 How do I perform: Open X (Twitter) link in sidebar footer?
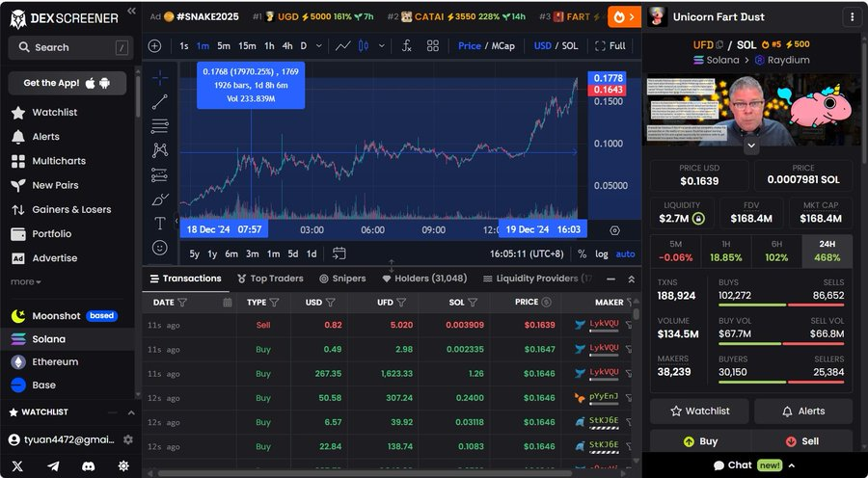17,466
